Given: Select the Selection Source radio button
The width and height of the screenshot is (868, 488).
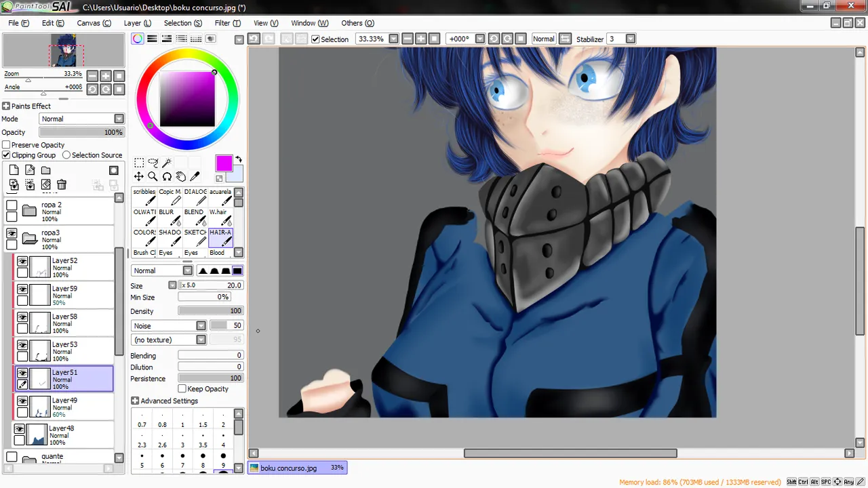Looking at the screenshot, I should point(66,155).
